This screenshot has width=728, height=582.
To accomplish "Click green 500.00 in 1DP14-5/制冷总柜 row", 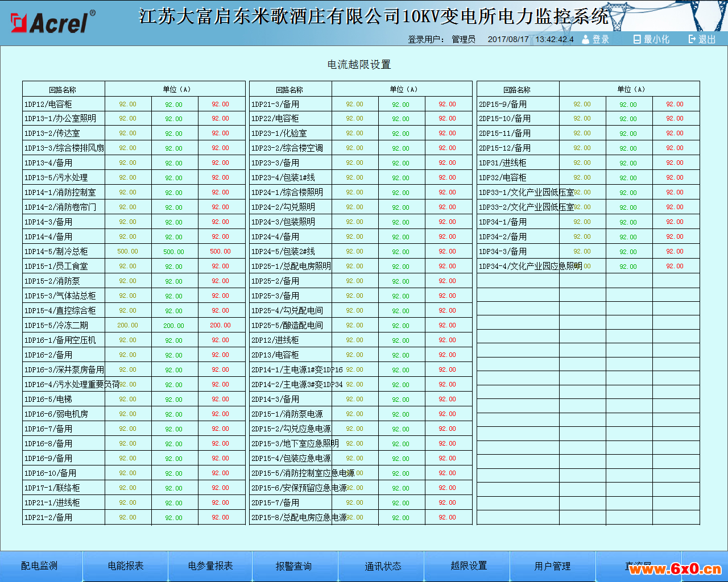I will tap(174, 252).
